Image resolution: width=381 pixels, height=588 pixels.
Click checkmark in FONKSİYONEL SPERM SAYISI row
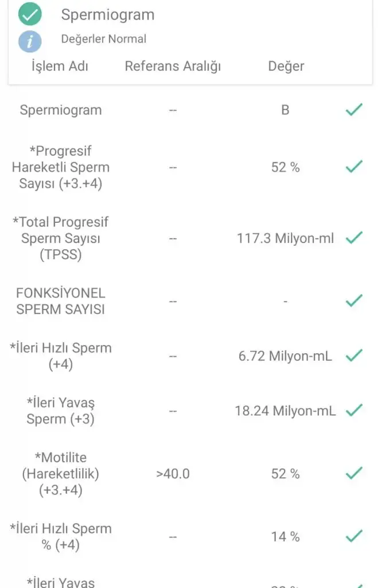coord(354,300)
